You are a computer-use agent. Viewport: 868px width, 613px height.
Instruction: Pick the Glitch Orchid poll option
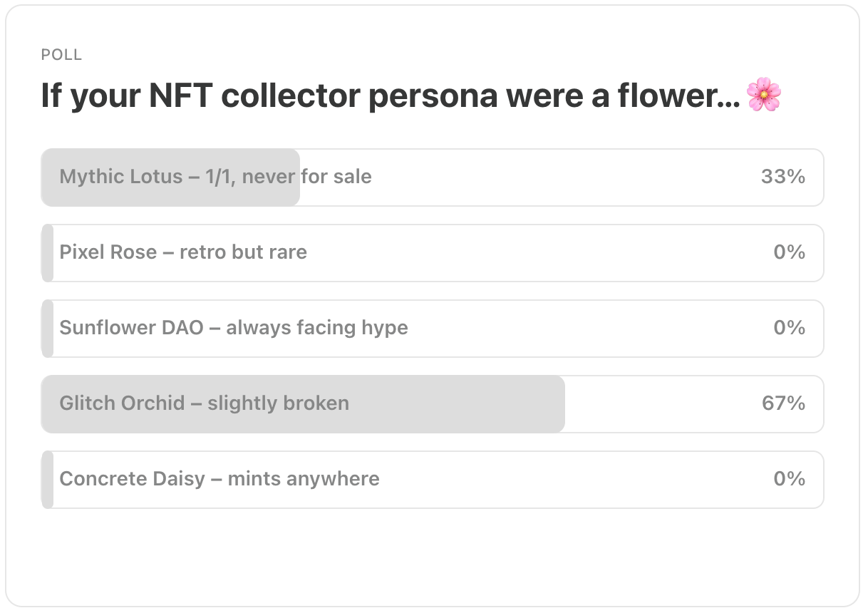click(x=204, y=403)
